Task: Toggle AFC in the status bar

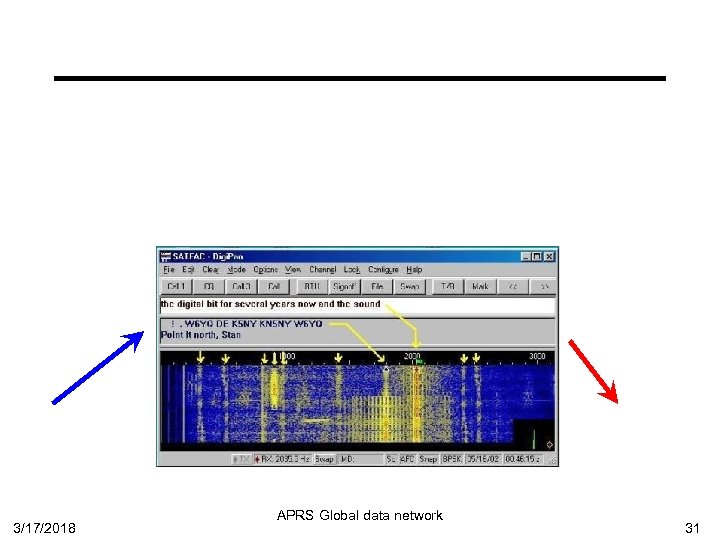Action: tap(407, 459)
